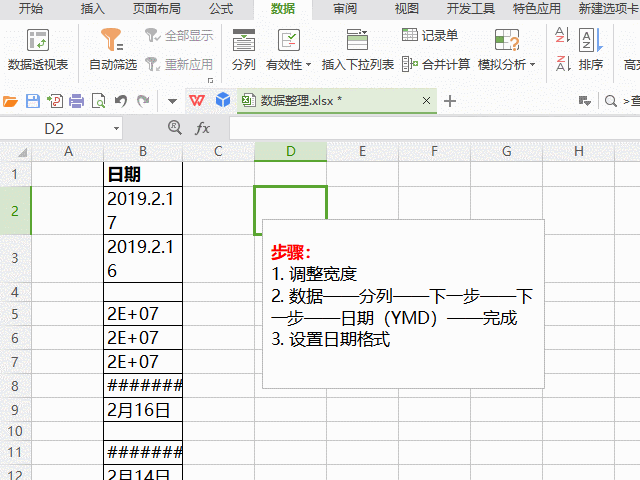Image resolution: width=640 pixels, height=480 pixels.
Task: Click 重新应用 reapply filter
Action: [x=180, y=64]
